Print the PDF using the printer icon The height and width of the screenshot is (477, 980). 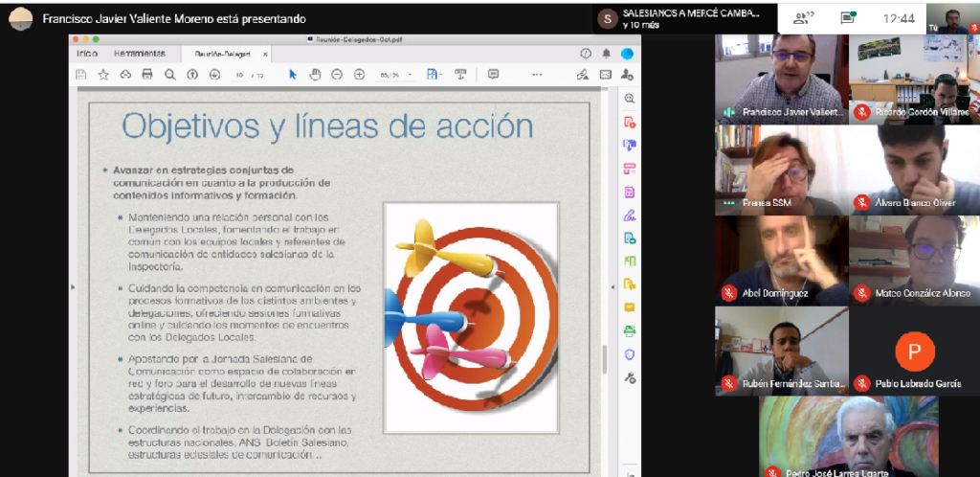tap(147, 75)
